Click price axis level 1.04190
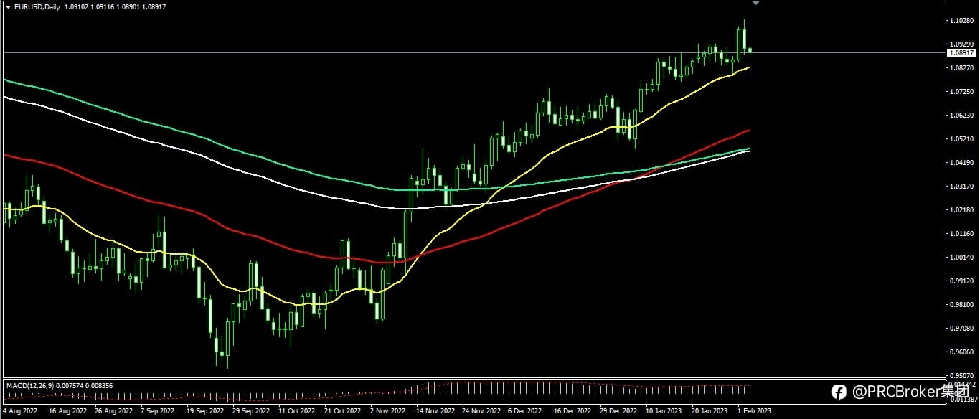Viewport: 980px width, 419px height. click(961, 162)
